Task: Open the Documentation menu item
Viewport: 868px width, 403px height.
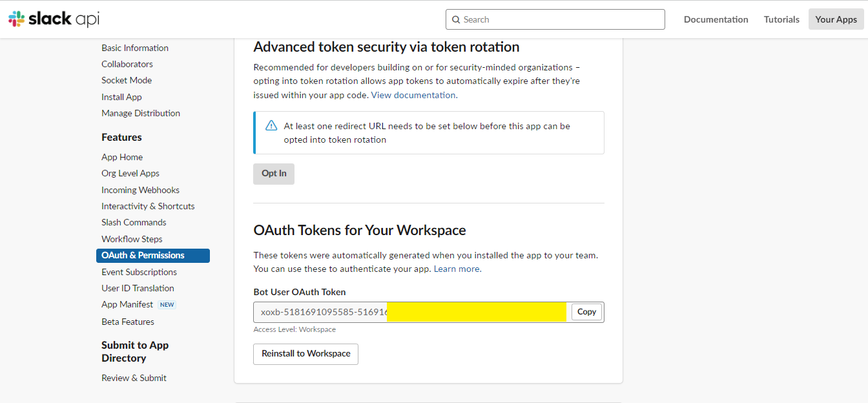Action: click(x=716, y=19)
